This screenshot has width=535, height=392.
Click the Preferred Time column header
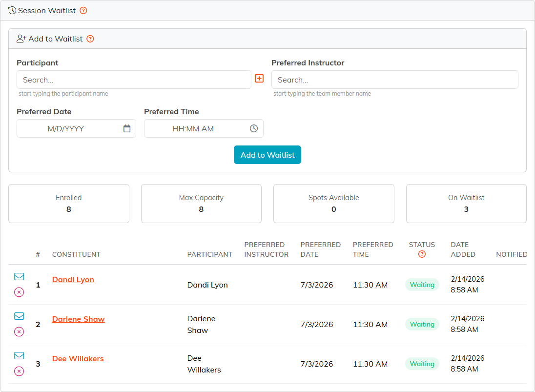point(373,250)
